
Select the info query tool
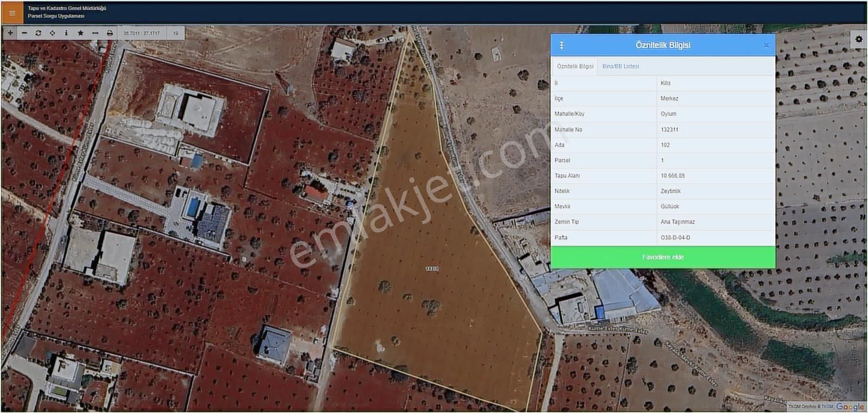tap(66, 33)
